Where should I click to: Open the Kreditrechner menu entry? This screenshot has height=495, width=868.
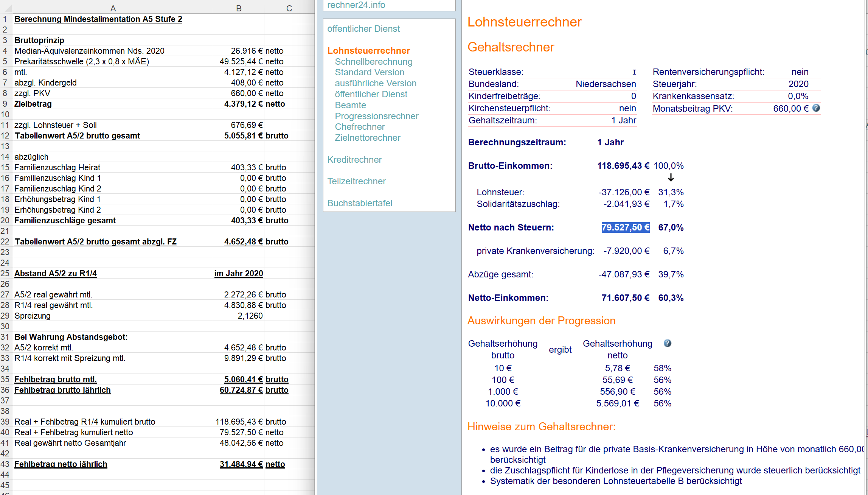point(354,160)
